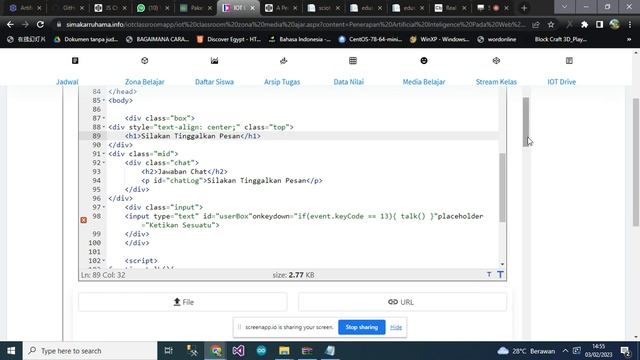
Task: Collapse code fold at line 88
Action: [103, 127]
